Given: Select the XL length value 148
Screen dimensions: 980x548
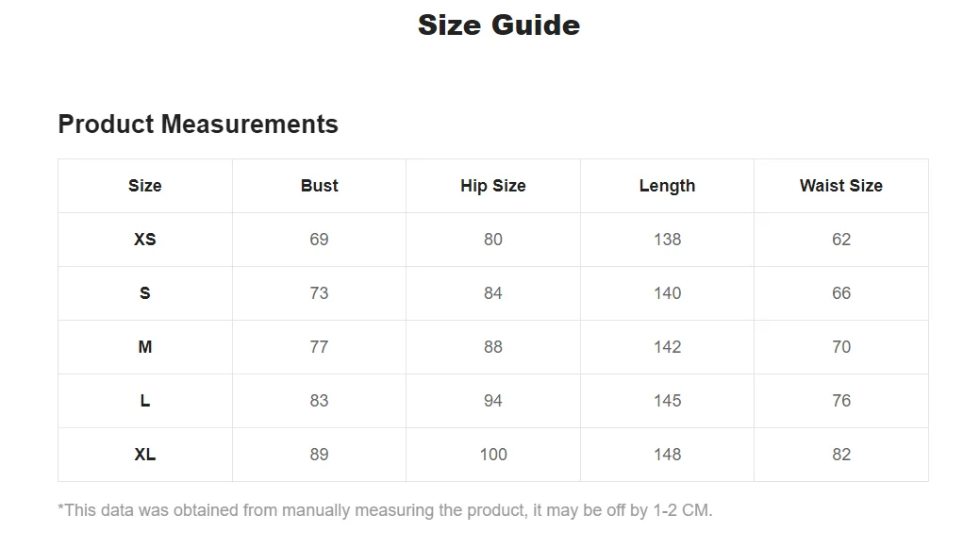Looking at the screenshot, I should (667, 455).
